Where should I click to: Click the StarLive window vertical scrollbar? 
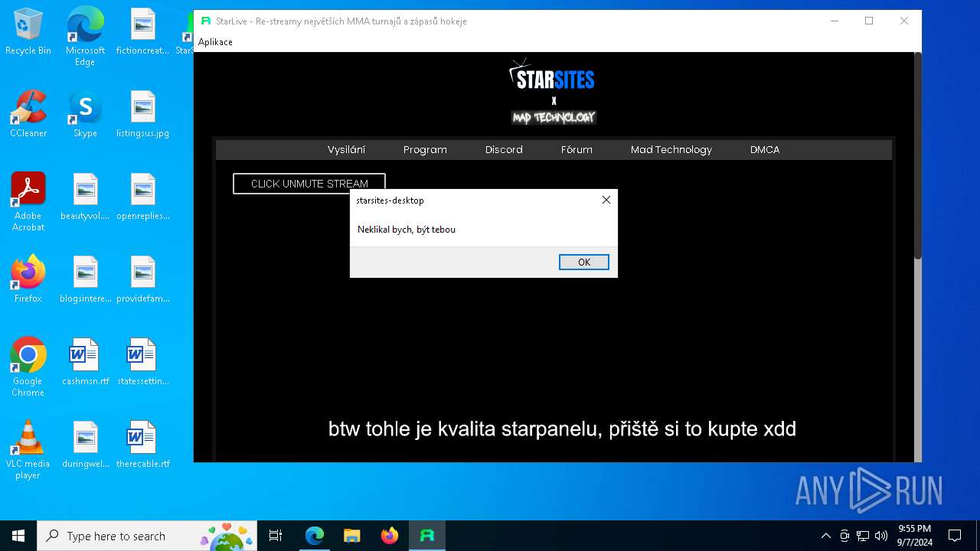pos(917,157)
